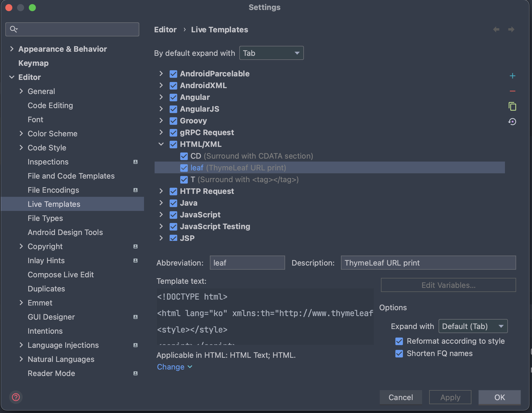Screen dimensions: 532x413
Task: Click the project-level icon beside File Encodings
Action: [135, 190]
